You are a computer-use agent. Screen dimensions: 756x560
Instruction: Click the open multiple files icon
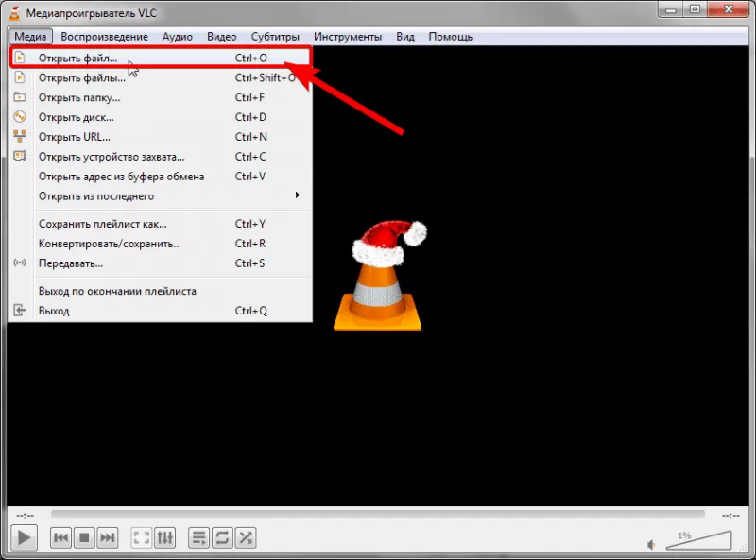[x=19, y=77]
